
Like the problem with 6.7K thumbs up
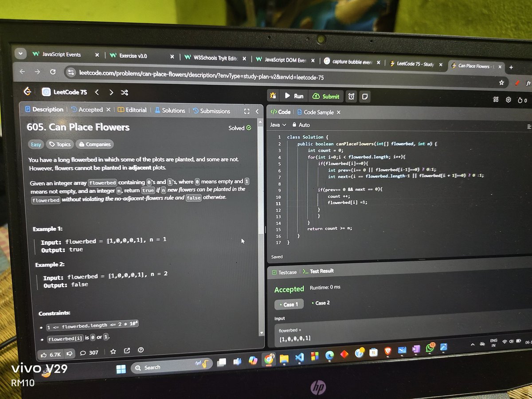coord(51,354)
